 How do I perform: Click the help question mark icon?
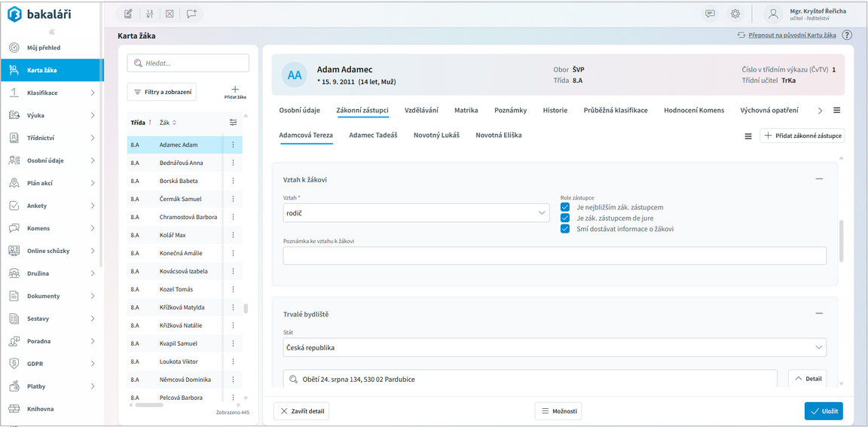click(847, 35)
